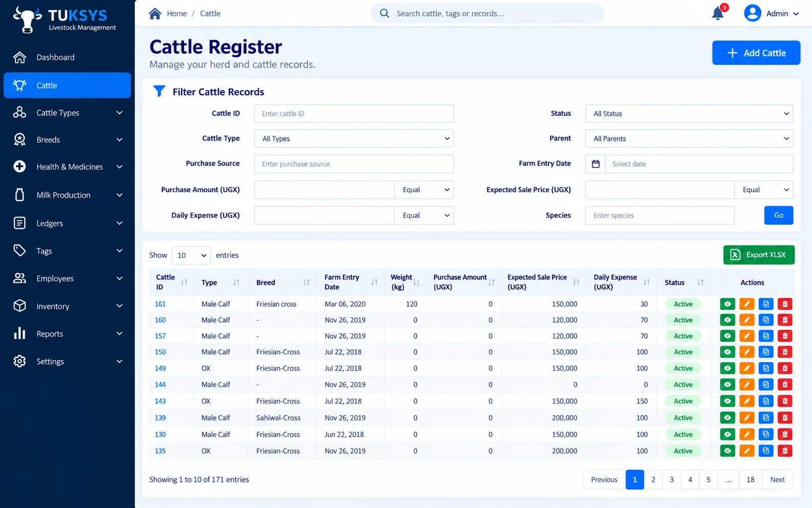Open Expected Sale Price Equal dropdown
812x508 pixels.
(x=764, y=190)
